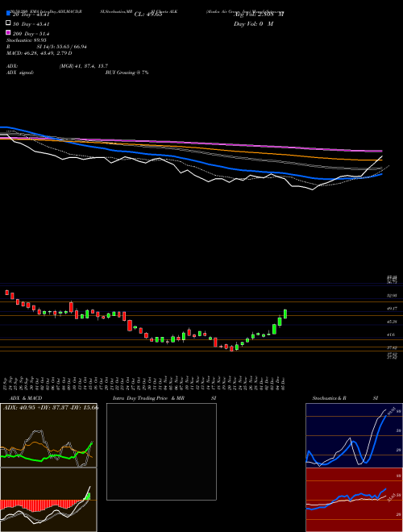The image size is (403, 532).
Task: Click the first red candlestick at 23 Sep
Action: [6, 292]
